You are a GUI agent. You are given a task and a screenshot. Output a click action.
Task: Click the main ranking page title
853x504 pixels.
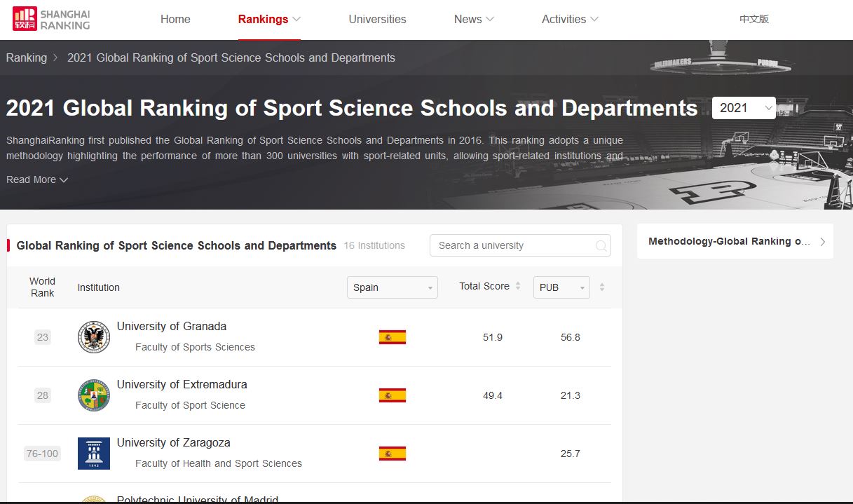[x=352, y=108]
